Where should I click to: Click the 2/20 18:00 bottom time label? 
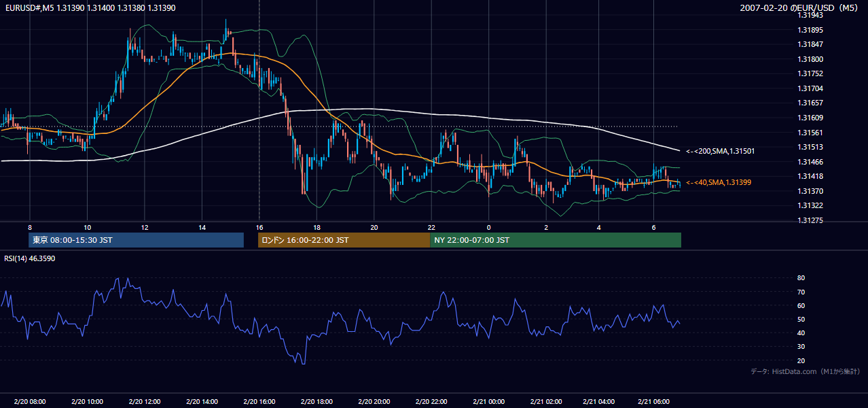click(317, 402)
